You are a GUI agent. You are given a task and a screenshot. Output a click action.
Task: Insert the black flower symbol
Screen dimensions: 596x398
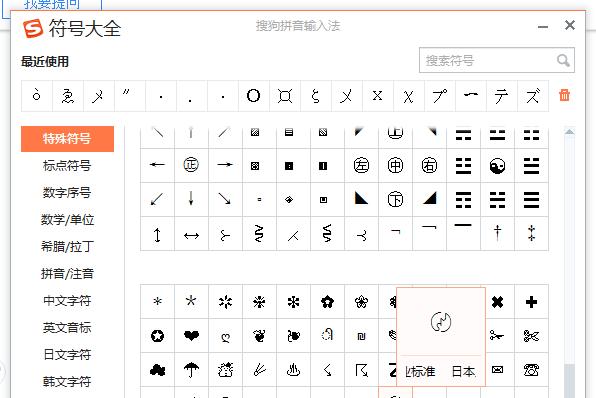coord(327,302)
